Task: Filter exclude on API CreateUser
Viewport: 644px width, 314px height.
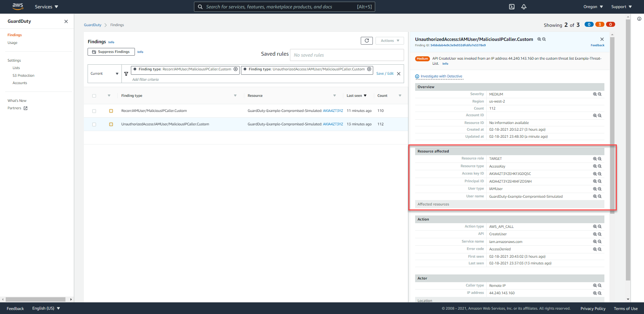Action: point(600,234)
